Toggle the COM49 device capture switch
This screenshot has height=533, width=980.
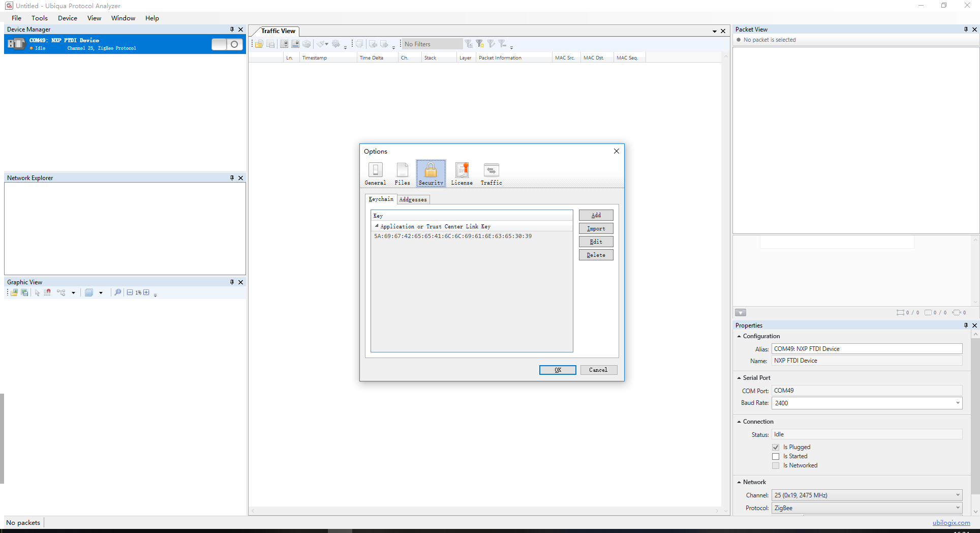click(x=227, y=44)
